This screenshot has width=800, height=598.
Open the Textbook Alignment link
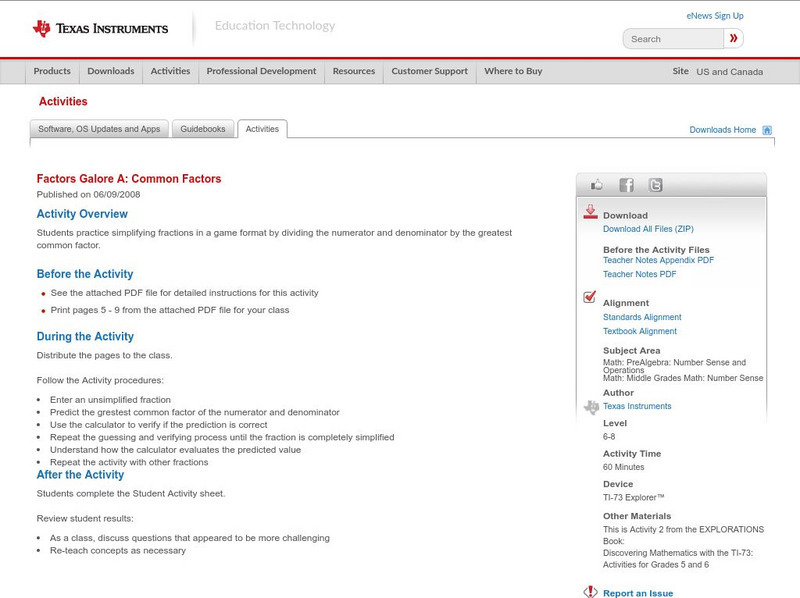tap(640, 331)
